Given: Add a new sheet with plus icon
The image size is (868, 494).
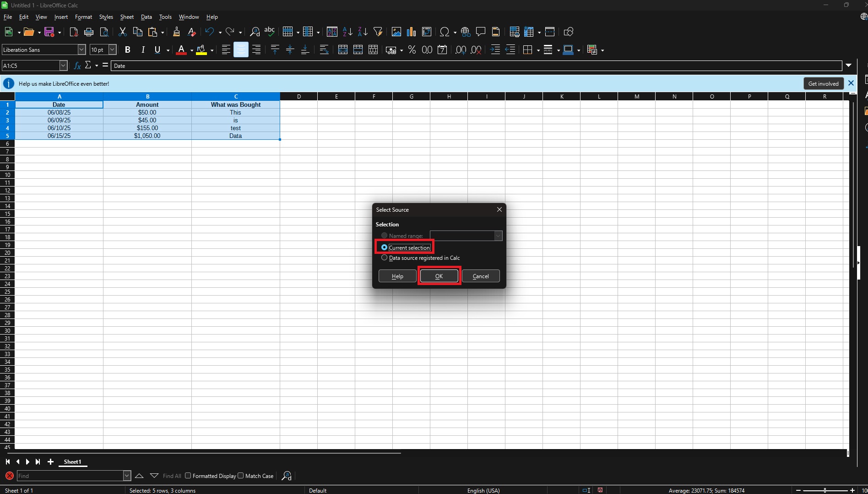Looking at the screenshot, I should [50, 462].
